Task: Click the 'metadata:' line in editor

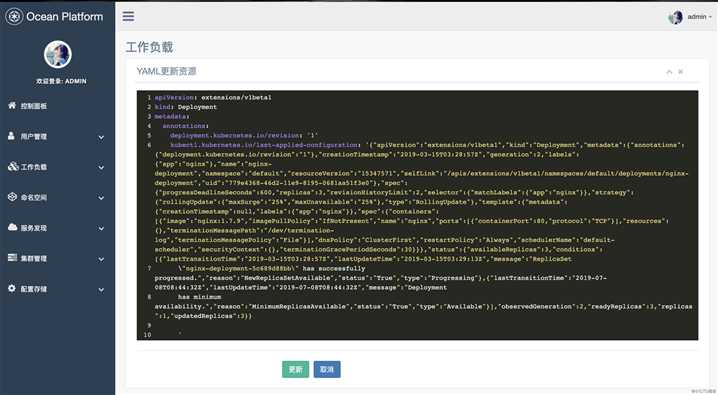Action: (172, 117)
